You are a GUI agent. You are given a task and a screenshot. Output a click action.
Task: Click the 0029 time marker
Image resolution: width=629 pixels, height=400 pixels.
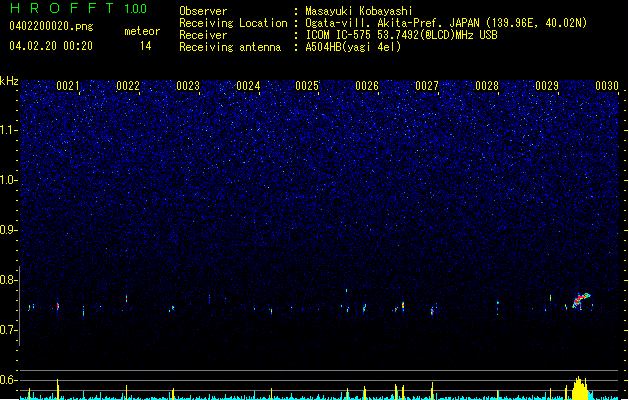point(547,86)
